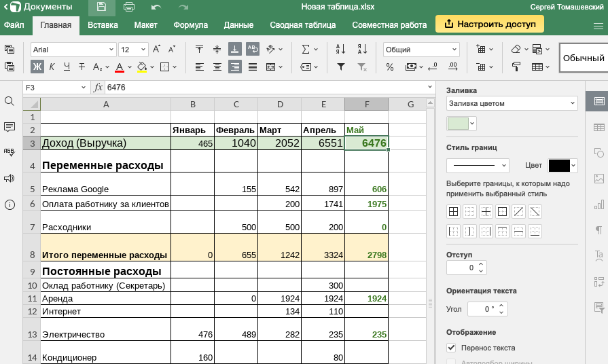Switch to the Вставка tab
Image resolution: width=608 pixels, height=364 pixels.
pos(103,25)
